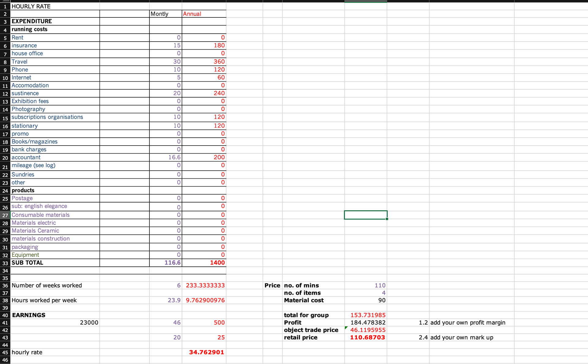Select the products heading cell

pyautogui.click(x=55, y=191)
